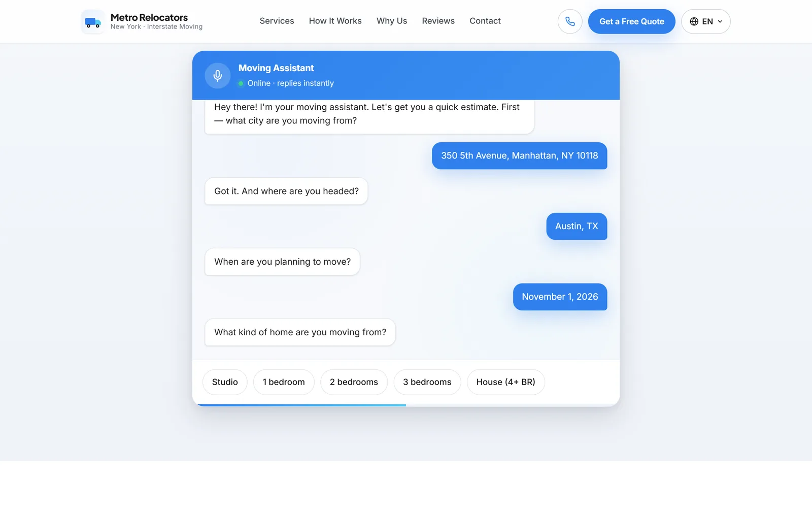The height and width of the screenshot is (508, 812).
Task: Click 'Got it. And where are you headed?' message
Action: 286,191
